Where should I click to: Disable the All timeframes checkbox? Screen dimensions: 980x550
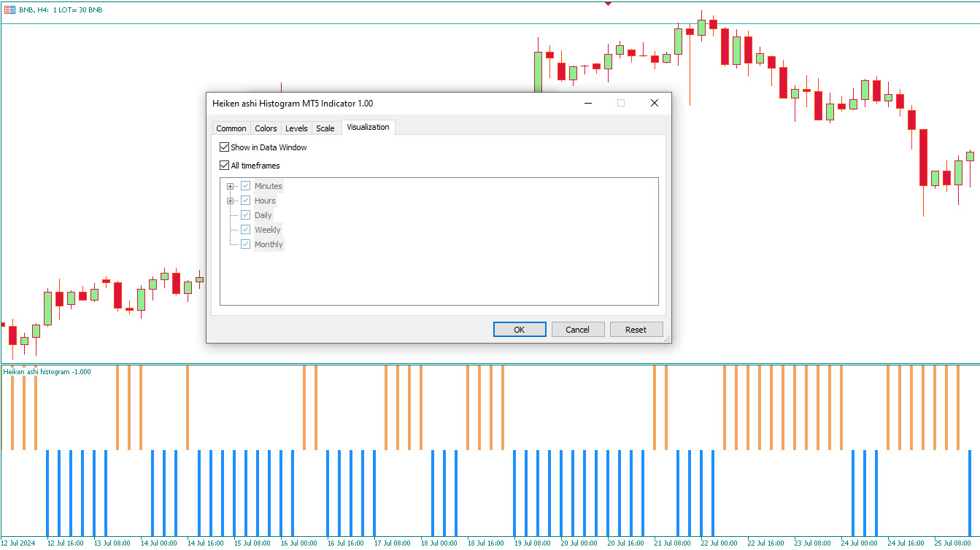[225, 165]
